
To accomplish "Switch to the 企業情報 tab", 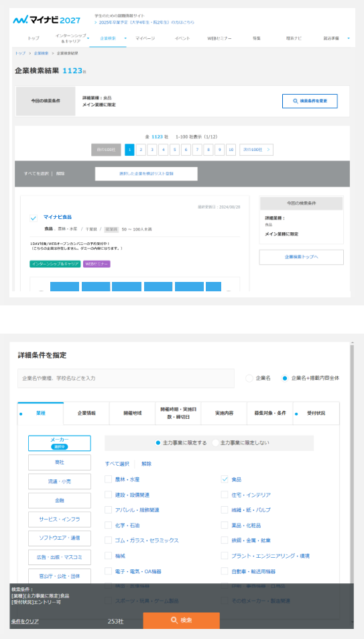I will (x=86, y=413).
